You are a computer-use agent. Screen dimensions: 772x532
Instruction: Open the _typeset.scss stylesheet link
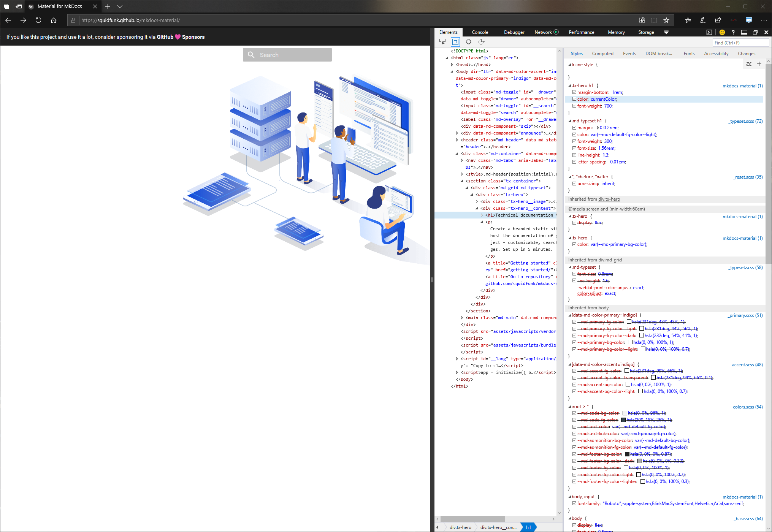(x=741, y=121)
